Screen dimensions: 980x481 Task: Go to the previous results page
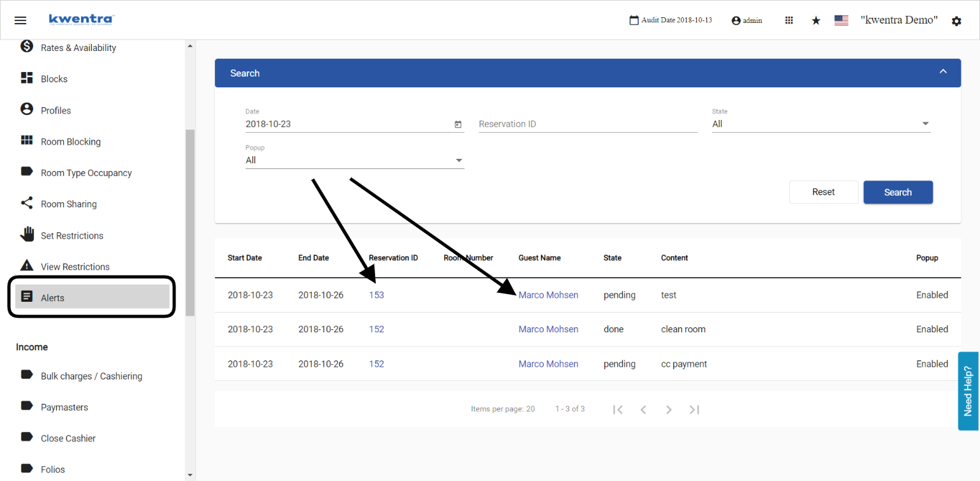pyautogui.click(x=643, y=410)
